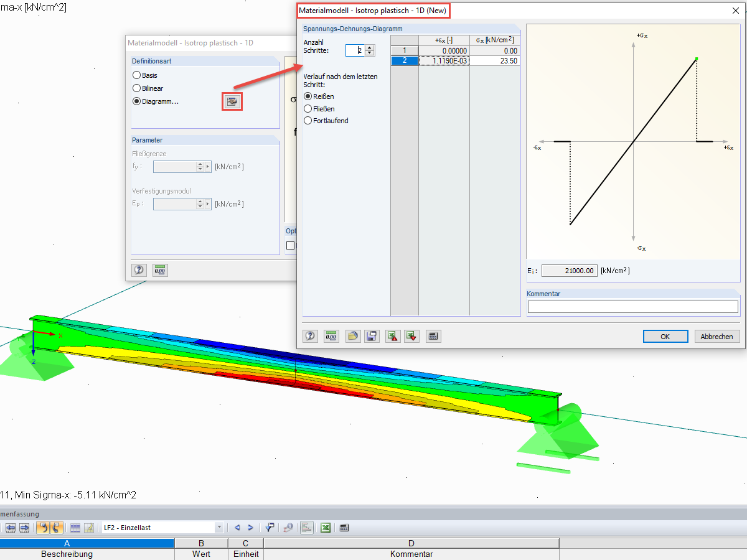Go to the previous load case arrow
747x560 pixels.
tap(237, 528)
